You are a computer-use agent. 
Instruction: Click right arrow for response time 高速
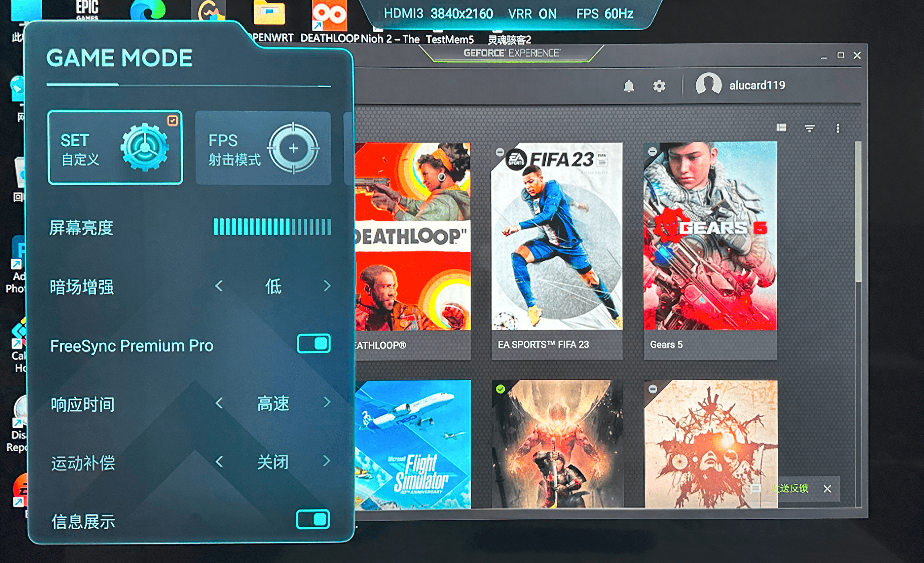(x=327, y=402)
